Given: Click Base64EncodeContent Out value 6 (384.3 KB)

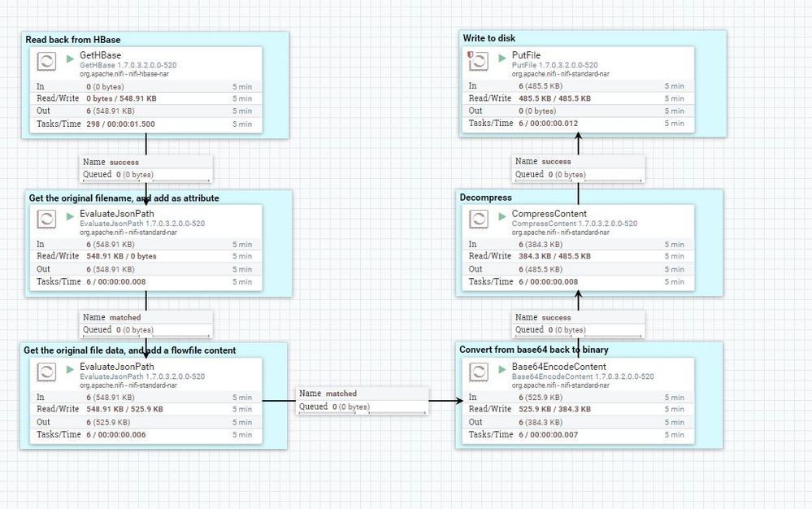Looking at the screenshot, I should coord(541,423).
